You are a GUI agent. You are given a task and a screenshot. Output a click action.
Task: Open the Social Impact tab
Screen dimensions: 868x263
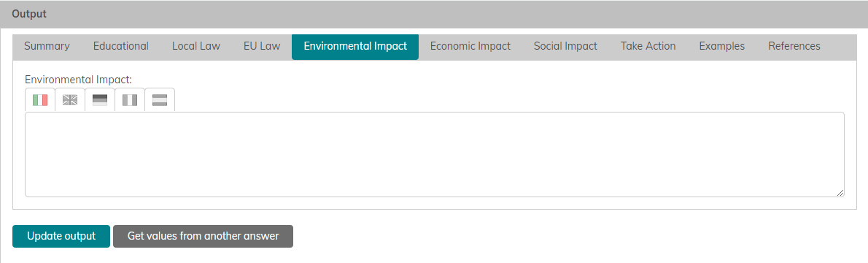click(565, 47)
